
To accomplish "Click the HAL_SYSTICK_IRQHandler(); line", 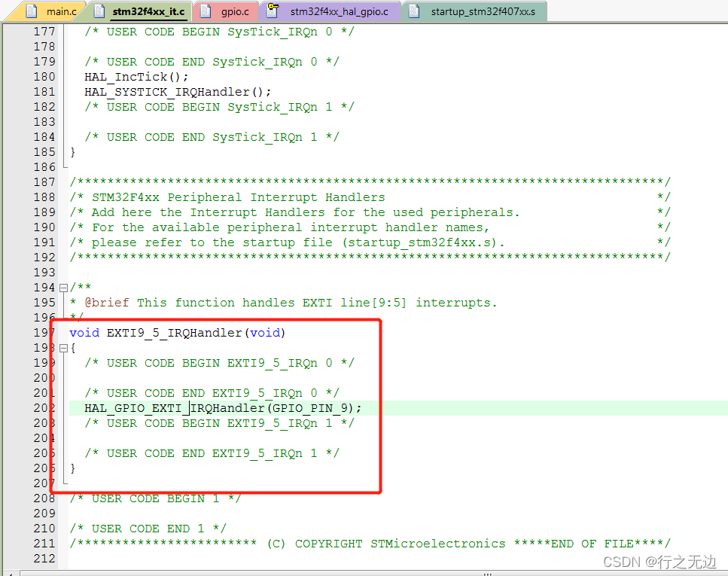I will 178,92.
